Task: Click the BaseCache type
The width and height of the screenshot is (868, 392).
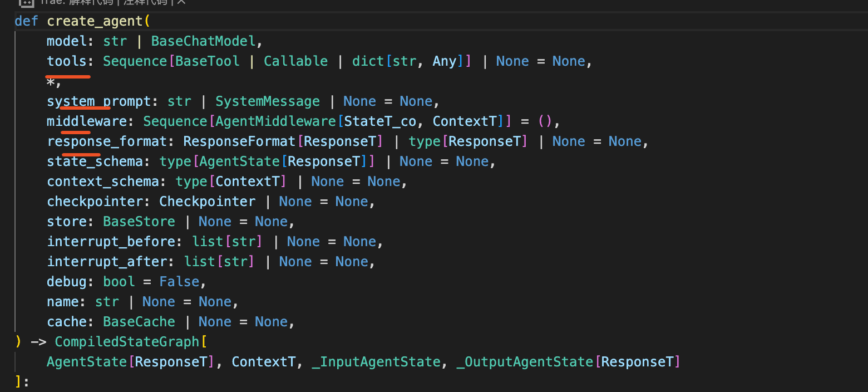Action: coord(139,322)
